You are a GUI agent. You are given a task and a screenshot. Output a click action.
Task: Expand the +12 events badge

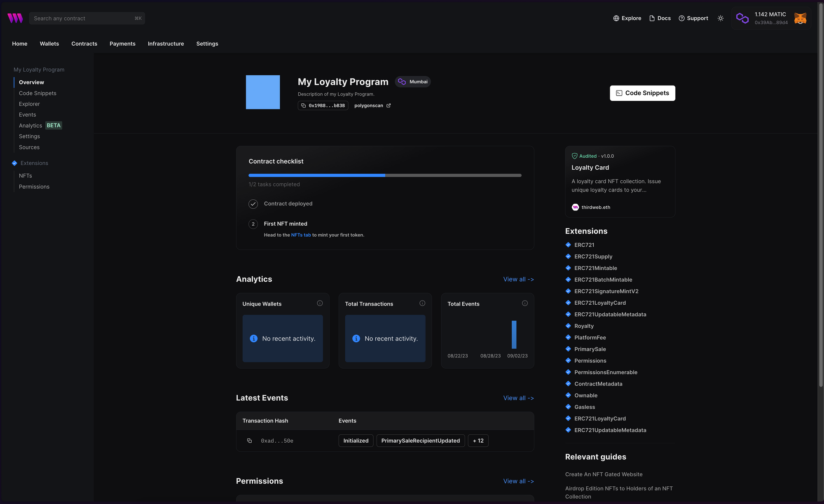(x=478, y=441)
